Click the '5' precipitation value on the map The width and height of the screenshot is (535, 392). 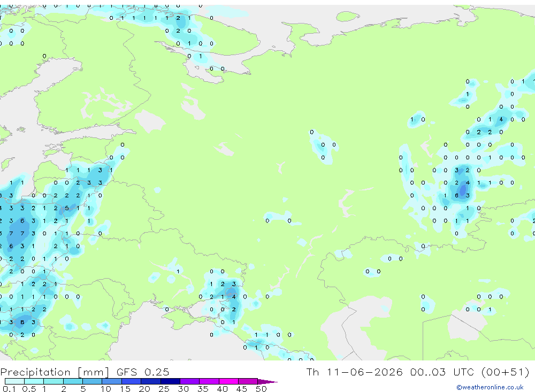pos(67,208)
